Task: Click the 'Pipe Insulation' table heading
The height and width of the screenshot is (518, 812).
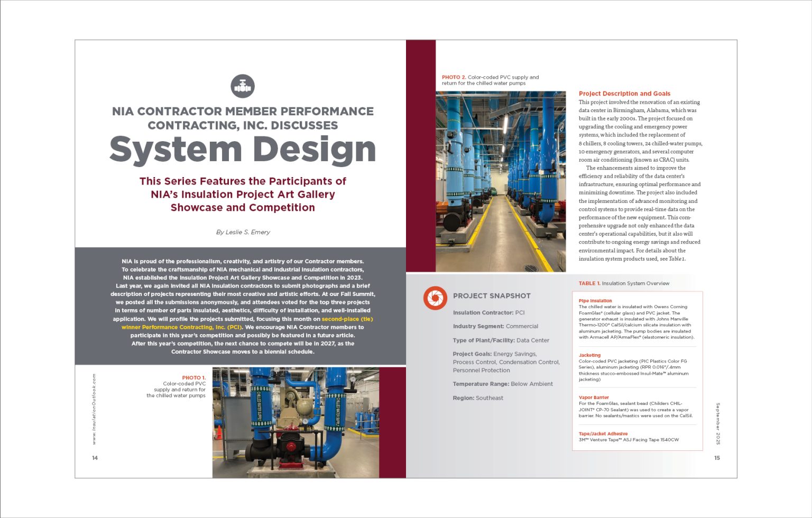Action: click(595, 301)
